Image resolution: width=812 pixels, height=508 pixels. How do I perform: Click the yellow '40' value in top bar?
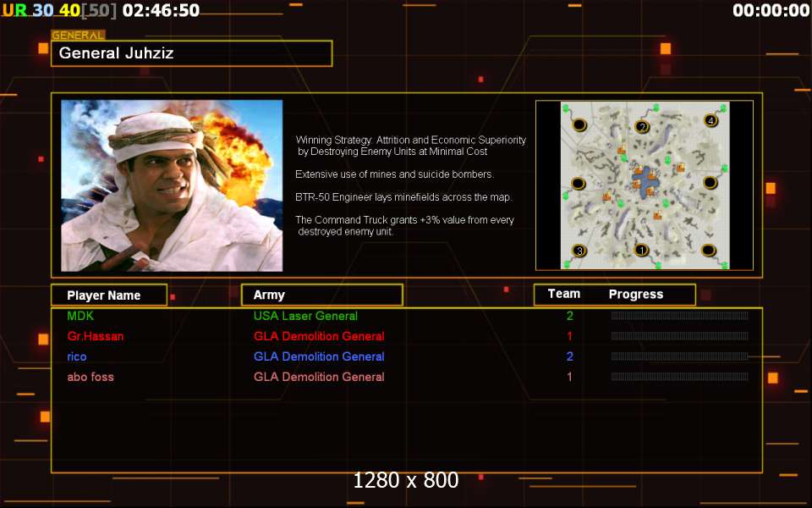(70, 10)
